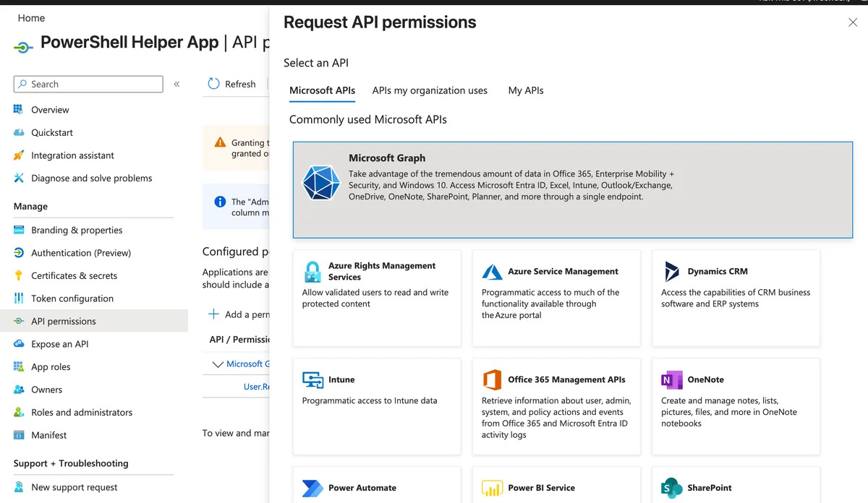Click Add a permission button
Screen dimensions: 868x503
pos(239,314)
